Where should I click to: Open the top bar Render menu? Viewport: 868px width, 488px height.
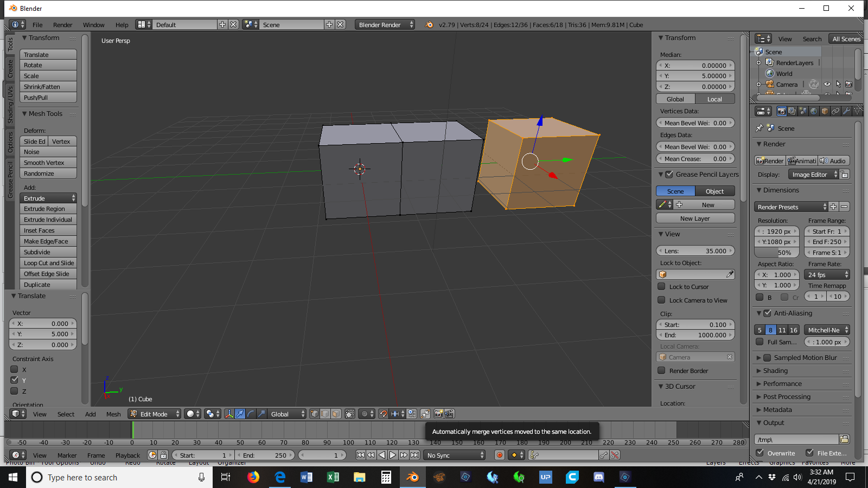click(62, 25)
